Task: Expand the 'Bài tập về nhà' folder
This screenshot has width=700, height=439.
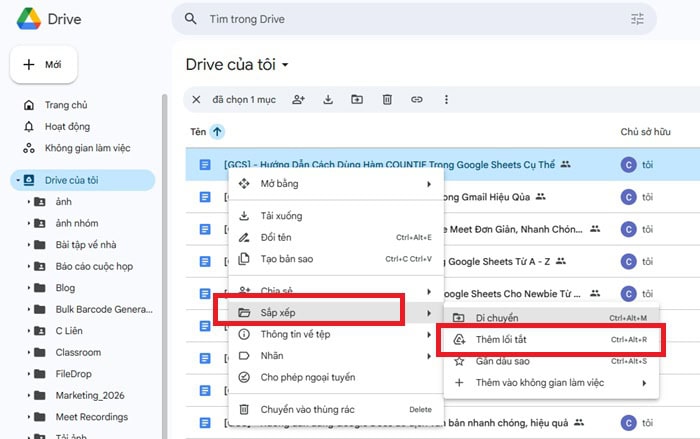Action: point(29,244)
